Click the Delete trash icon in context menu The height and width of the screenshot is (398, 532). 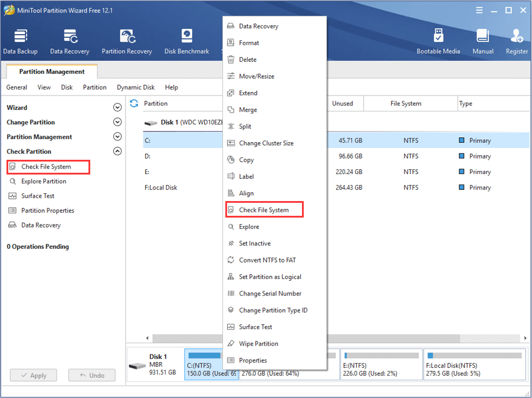click(231, 60)
